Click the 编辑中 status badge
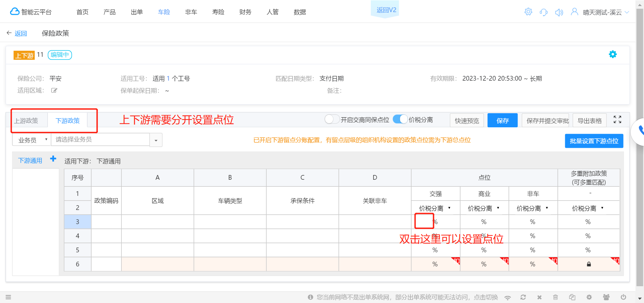644x303 pixels. 60,55
